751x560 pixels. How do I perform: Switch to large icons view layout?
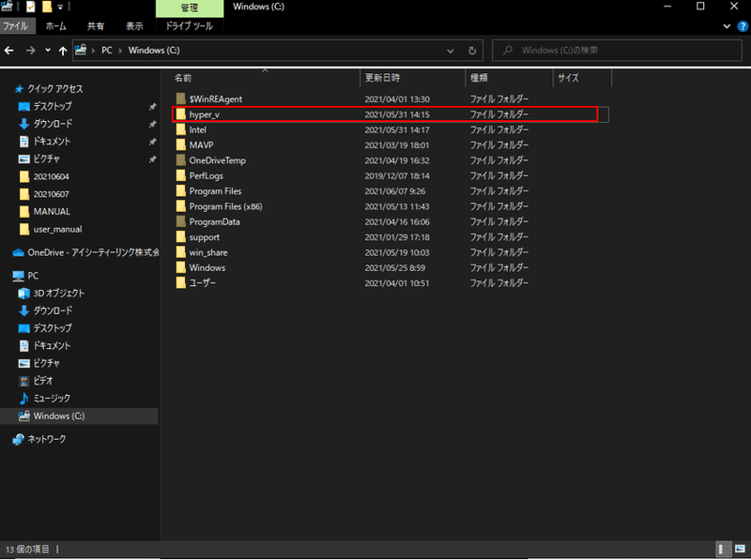[x=740, y=549]
